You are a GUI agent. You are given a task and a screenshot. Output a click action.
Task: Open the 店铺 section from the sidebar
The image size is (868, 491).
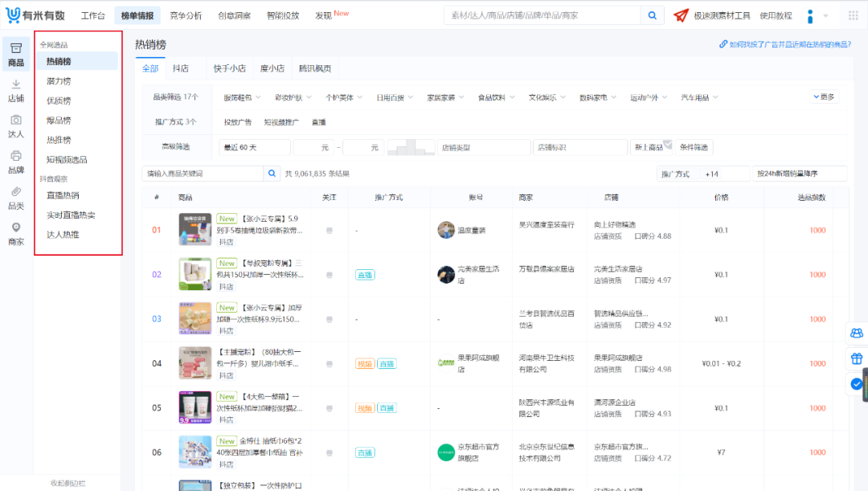coord(15,88)
